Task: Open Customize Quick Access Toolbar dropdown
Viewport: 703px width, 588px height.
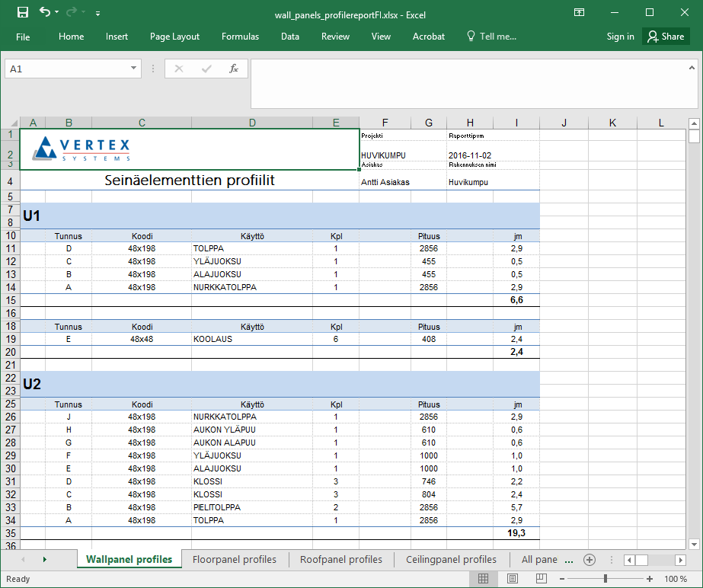Action: 97,14
